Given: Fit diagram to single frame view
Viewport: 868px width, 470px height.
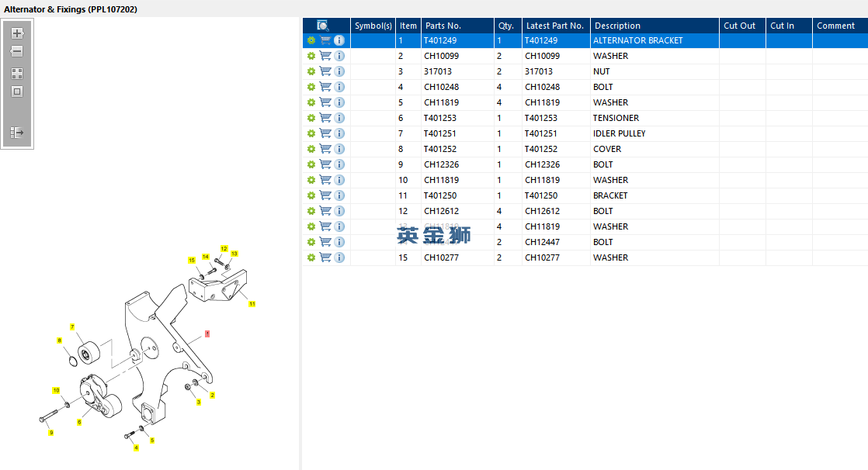Looking at the screenshot, I should (x=17, y=92).
